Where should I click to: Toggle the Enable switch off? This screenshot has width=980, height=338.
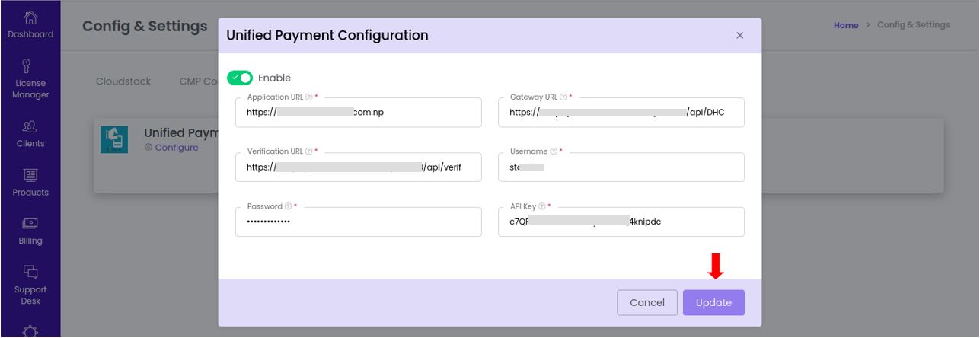pos(240,78)
